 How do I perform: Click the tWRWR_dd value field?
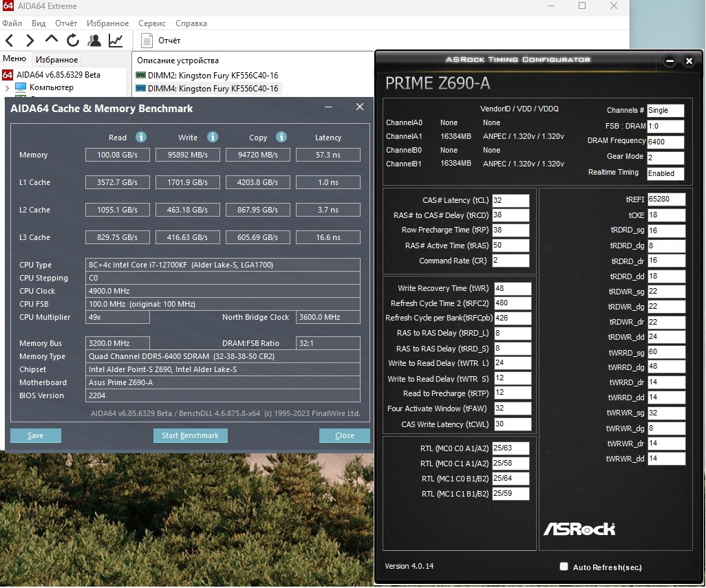pos(666,459)
